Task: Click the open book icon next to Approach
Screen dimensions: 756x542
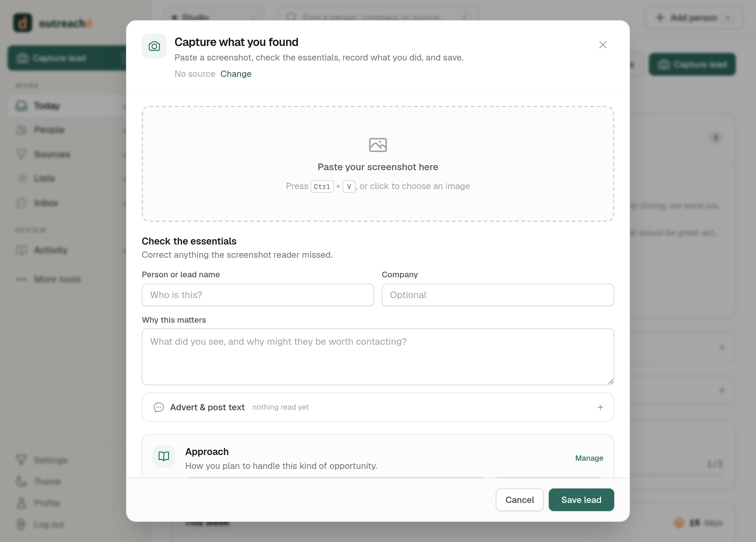Action: tap(164, 456)
